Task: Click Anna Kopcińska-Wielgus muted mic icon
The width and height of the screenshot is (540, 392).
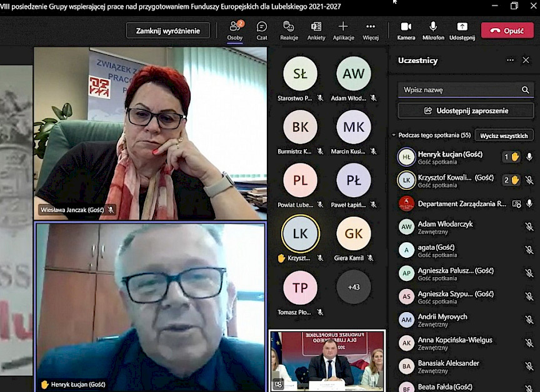Action: coord(529,343)
